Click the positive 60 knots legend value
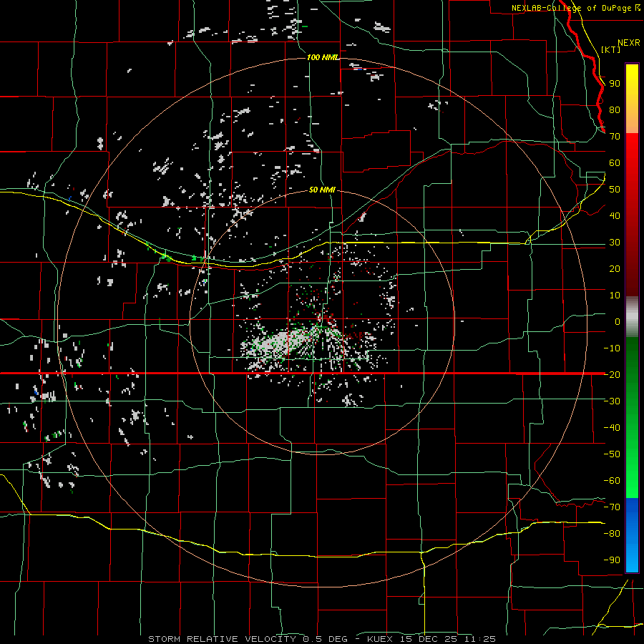The image size is (644, 644). [615, 163]
